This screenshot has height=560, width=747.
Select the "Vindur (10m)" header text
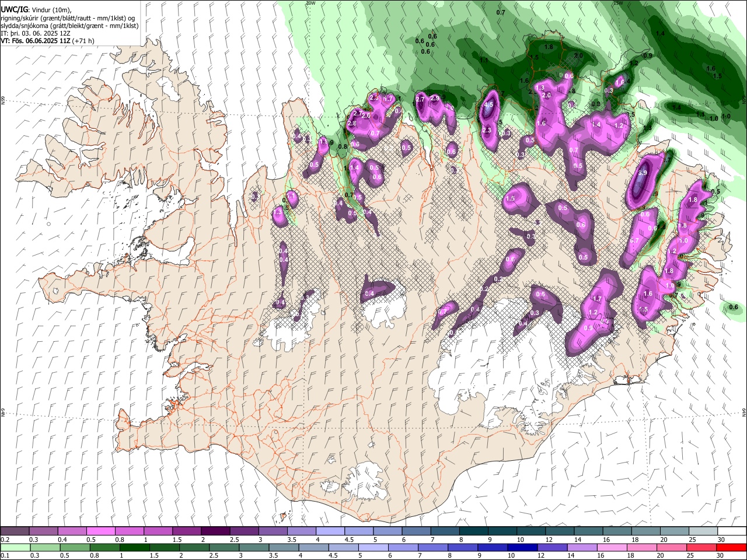[x=51, y=10]
